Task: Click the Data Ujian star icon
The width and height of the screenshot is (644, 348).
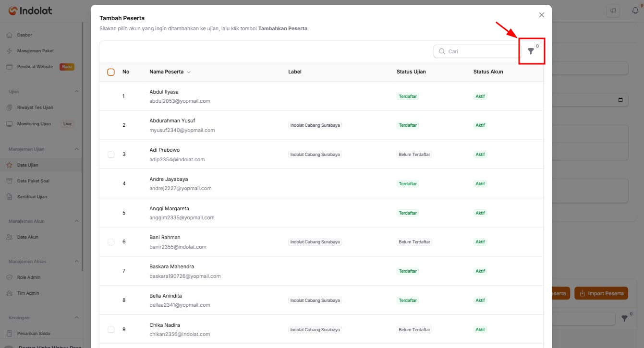Action: (9, 165)
